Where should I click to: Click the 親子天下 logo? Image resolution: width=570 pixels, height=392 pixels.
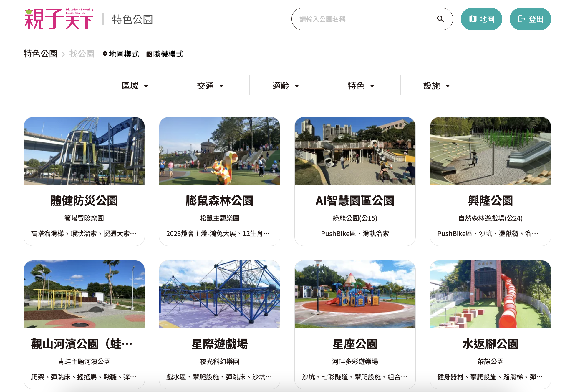tap(59, 19)
